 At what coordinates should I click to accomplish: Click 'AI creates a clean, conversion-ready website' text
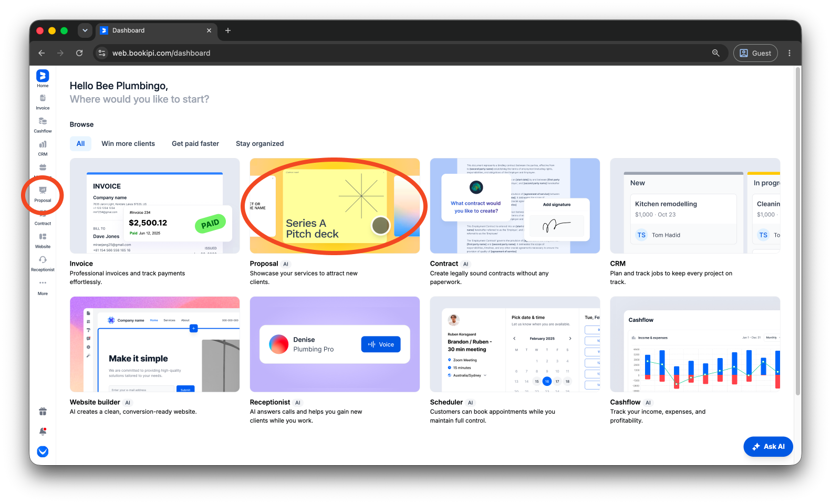point(133,412)
